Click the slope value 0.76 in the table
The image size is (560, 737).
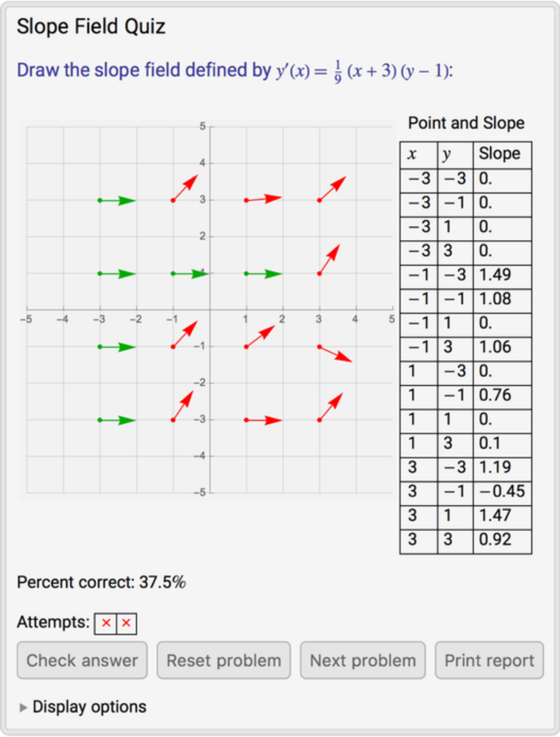495,395
